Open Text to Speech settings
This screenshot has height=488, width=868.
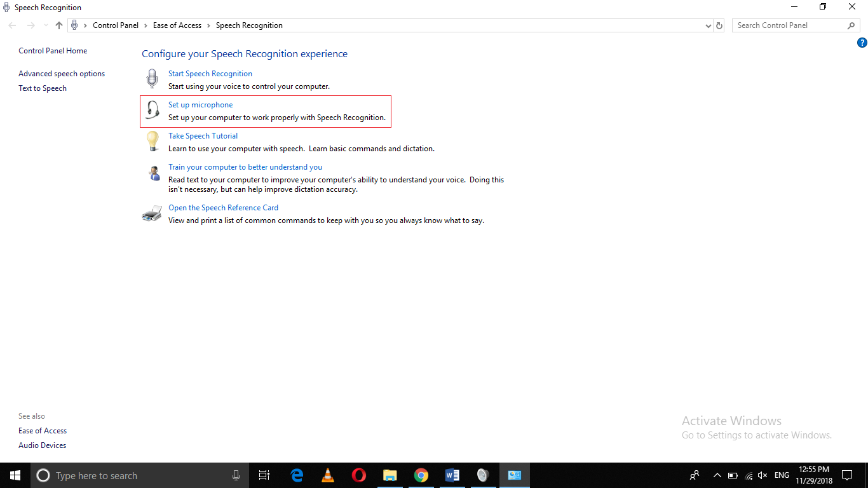(43, 88)
